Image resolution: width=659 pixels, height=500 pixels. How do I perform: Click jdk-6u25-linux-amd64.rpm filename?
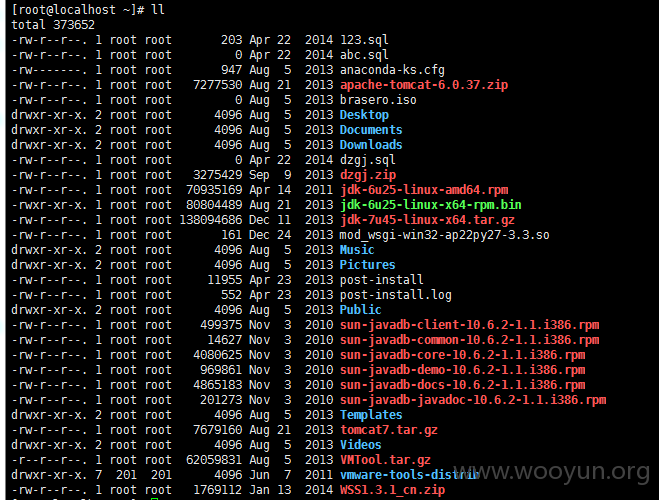[424, 190]
